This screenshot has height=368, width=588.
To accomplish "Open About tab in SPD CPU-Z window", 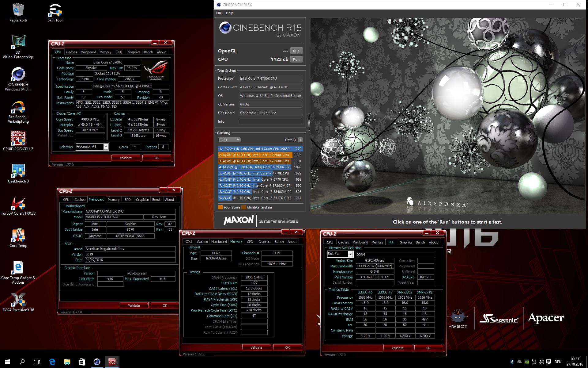I will tap(433, 242).
